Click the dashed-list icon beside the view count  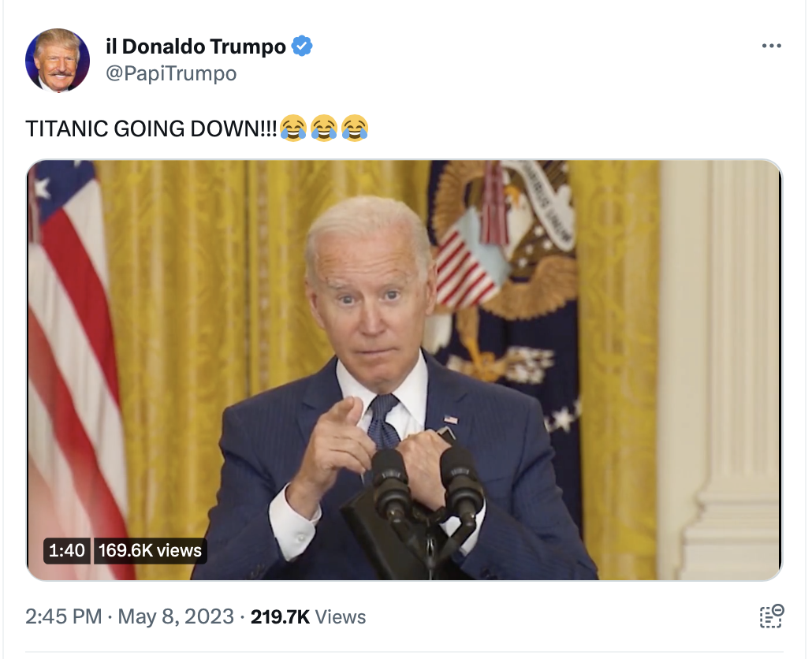click(772, 616)
